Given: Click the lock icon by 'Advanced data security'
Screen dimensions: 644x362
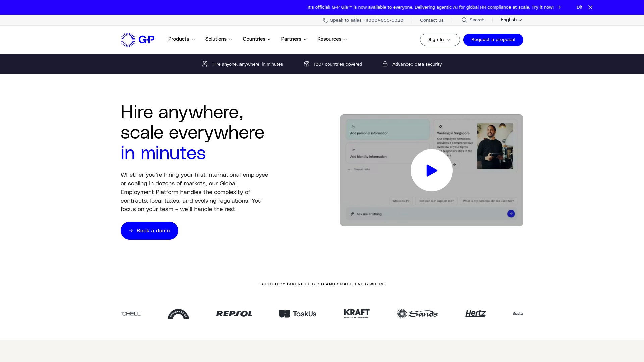Looking at the screenshot, I should pos(385,64).
